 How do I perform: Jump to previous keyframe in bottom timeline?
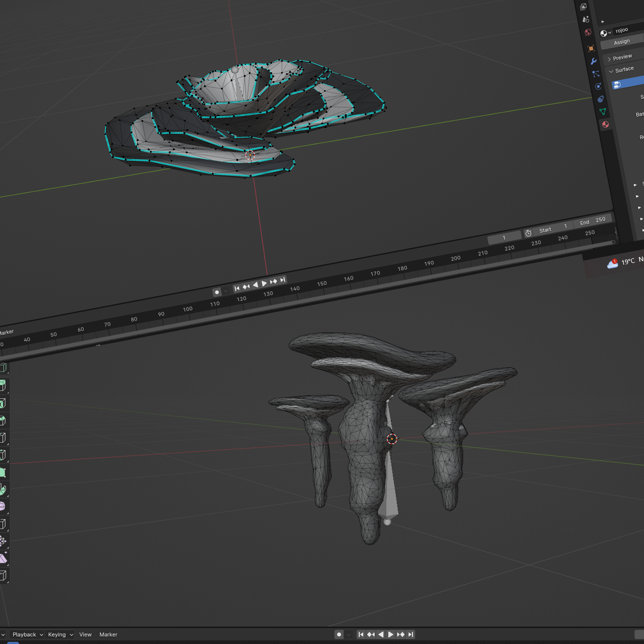371,634
